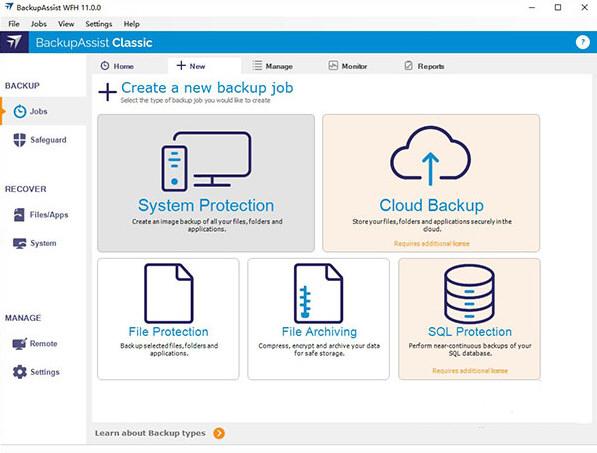Switch to the Home tab
This screenshot has height=453, width=597.
point(117,66)
